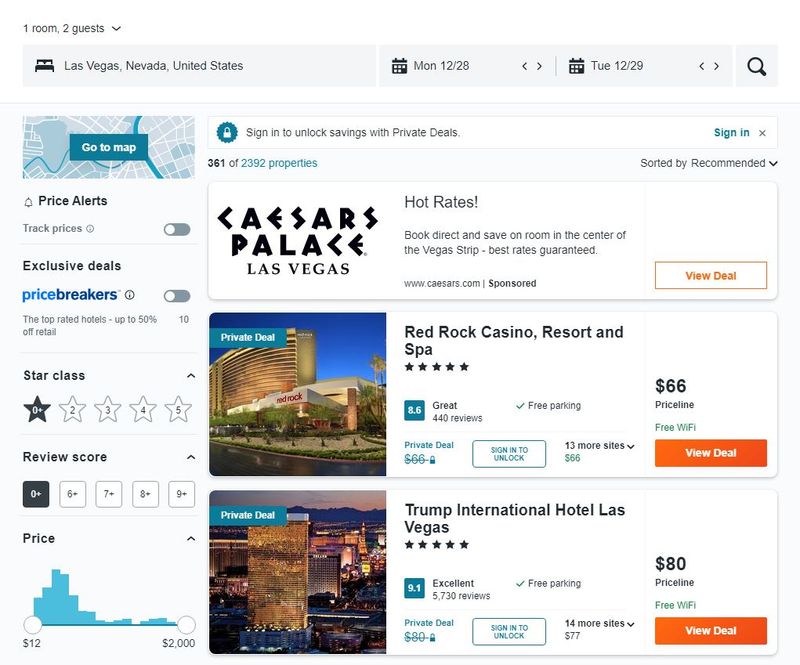Click the check-in calendar icon Mon 12/28
Image resolution: width=800 pixels, height=665 pixels.
[399, 67]
